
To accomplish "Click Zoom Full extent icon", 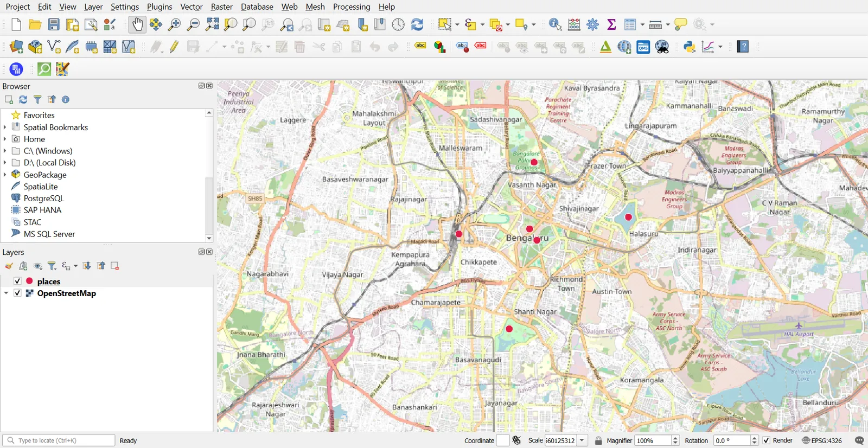I will (212, 24).
